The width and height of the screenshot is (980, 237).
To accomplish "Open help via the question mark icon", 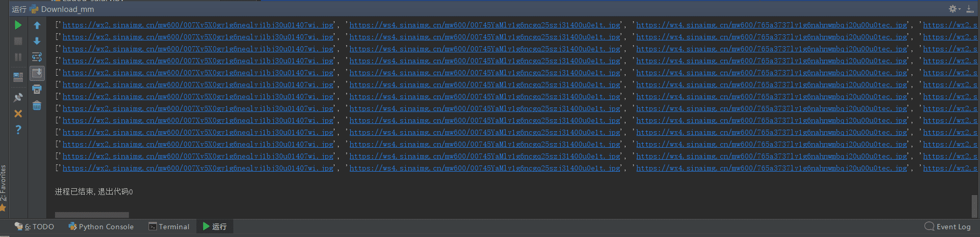I will (18, 130).
